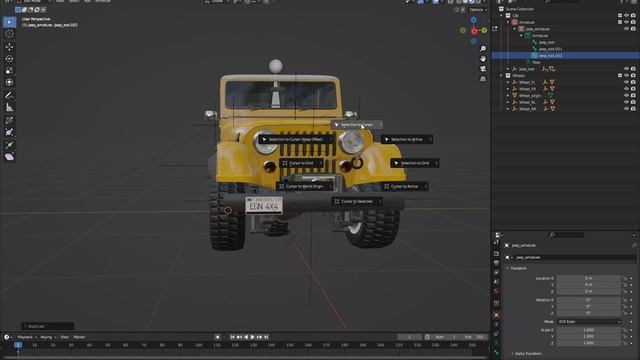
Task: Expand the Wheel_RL outliner row
Action: pyautogui.click(x=508, y=102)
